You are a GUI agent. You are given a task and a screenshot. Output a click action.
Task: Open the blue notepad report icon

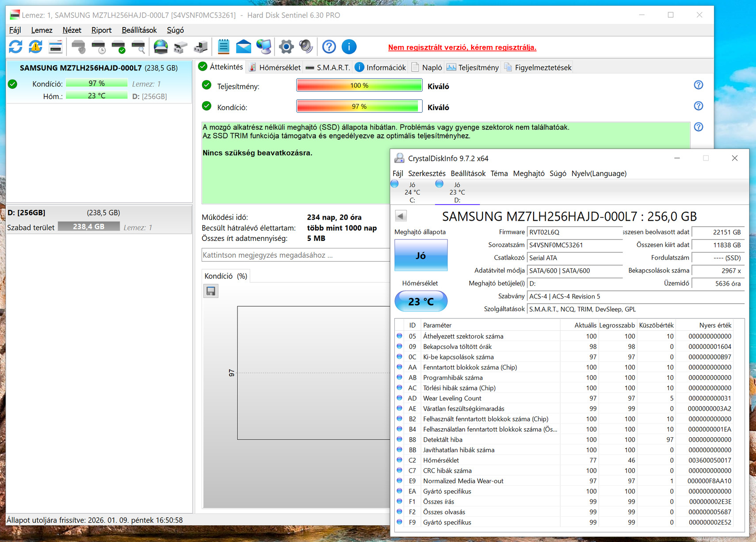point(224,47)
